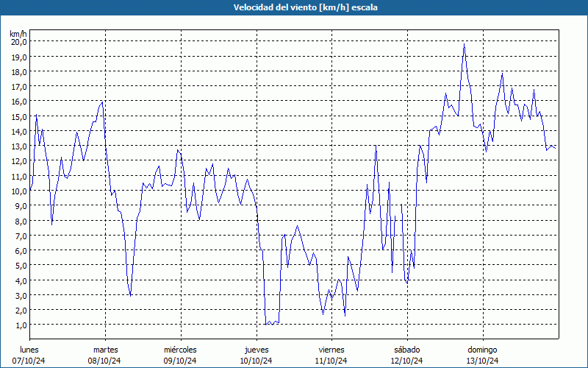
Task: Click the 12,0 y-axis value
Action: [x=19, y=160]
